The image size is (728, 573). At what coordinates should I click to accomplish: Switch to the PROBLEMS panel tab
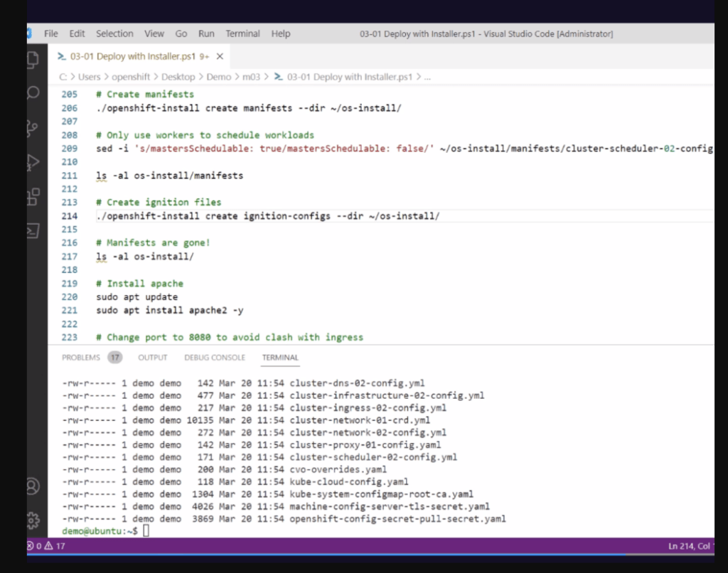81,358
